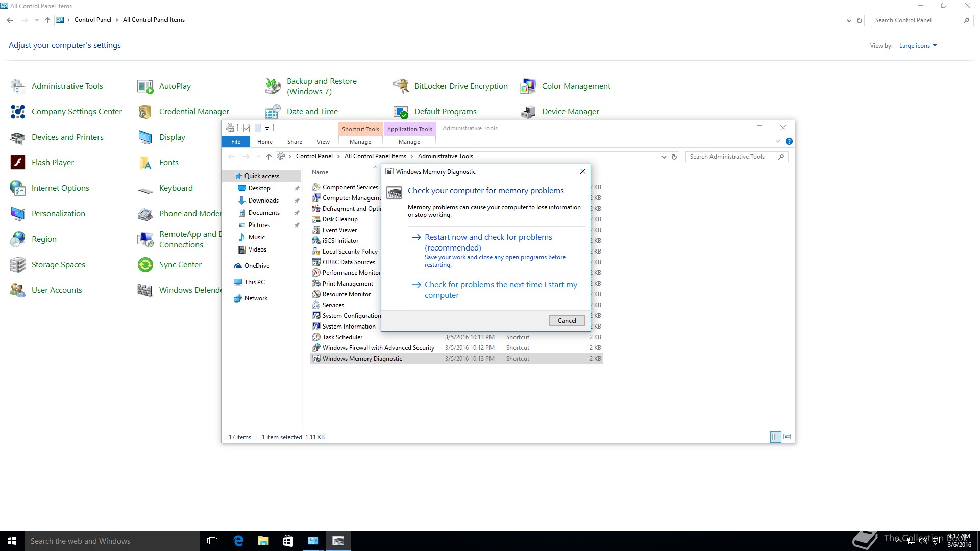Expand Administrative Tools address bar dropdown

tap(664, 157)
